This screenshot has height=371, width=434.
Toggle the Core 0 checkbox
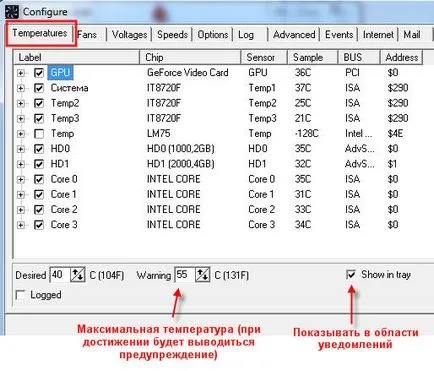click(39, 179)
